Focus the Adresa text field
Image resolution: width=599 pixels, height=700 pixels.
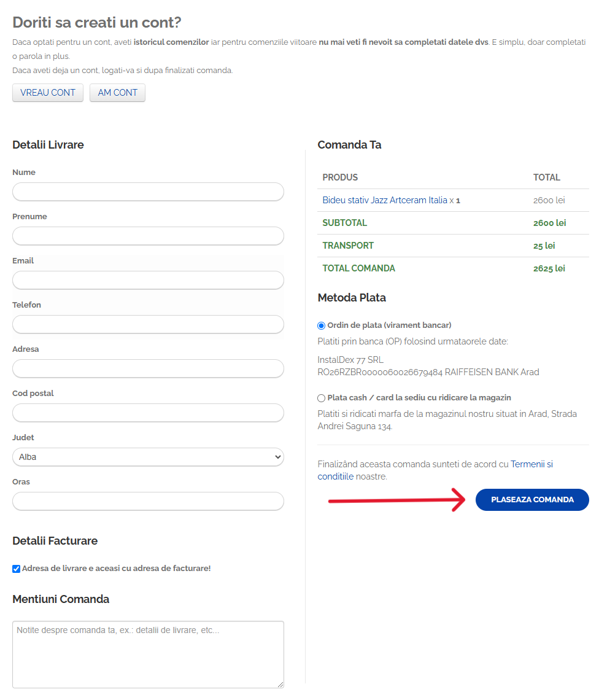(x=148, y=368)
